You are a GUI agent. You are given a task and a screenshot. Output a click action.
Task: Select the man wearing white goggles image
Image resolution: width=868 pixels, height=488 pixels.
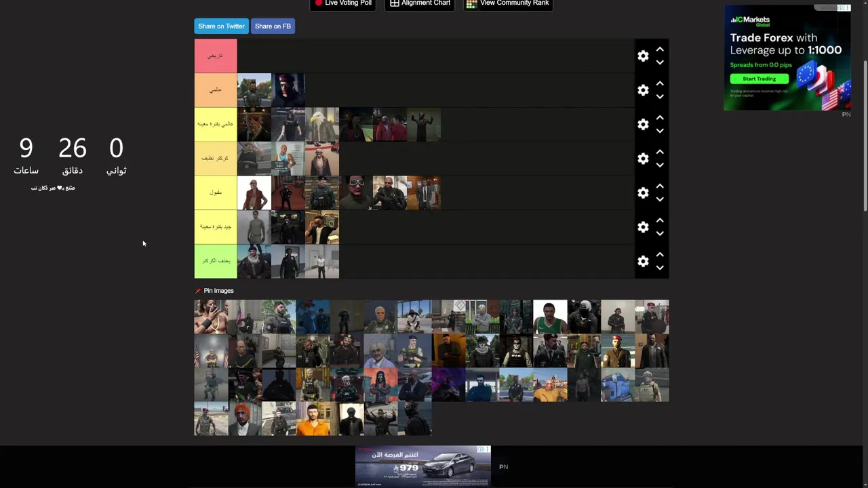point(356,192)
